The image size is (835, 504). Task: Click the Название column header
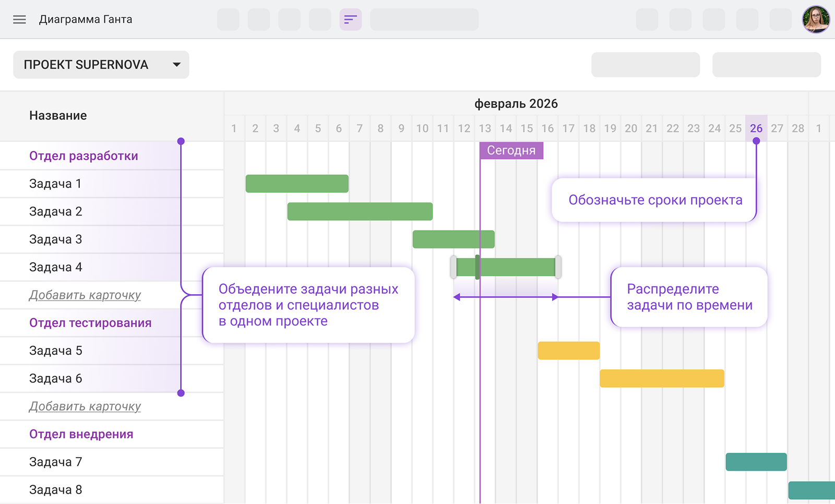tap(58, 116)
